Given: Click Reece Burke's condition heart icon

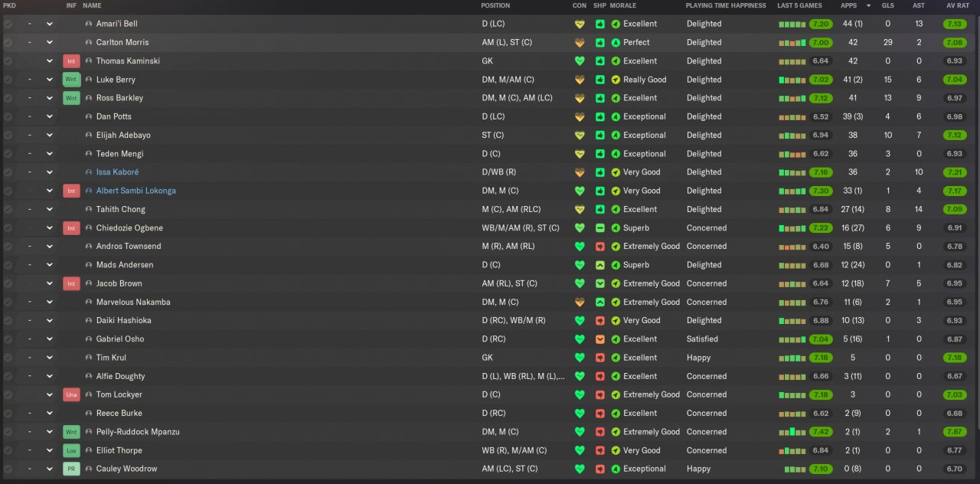Looking at the screenshot, I should pyautogui.click(x=580, y=414).
